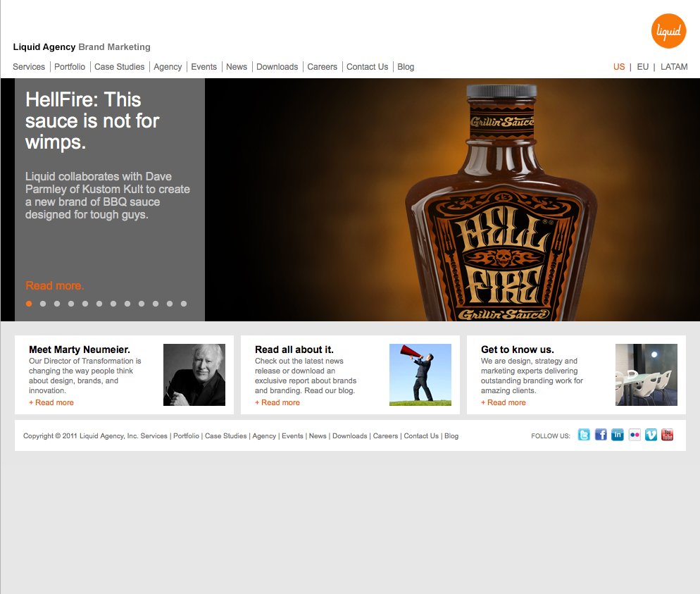Open the LinkedIn social icon
The height and width of the screenshot is (594, 700).
[618, 435]
